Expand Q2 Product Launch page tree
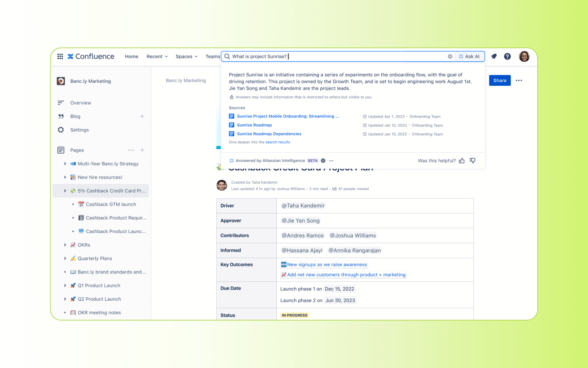This screenshot has width=588, height=368. point(65,299)
